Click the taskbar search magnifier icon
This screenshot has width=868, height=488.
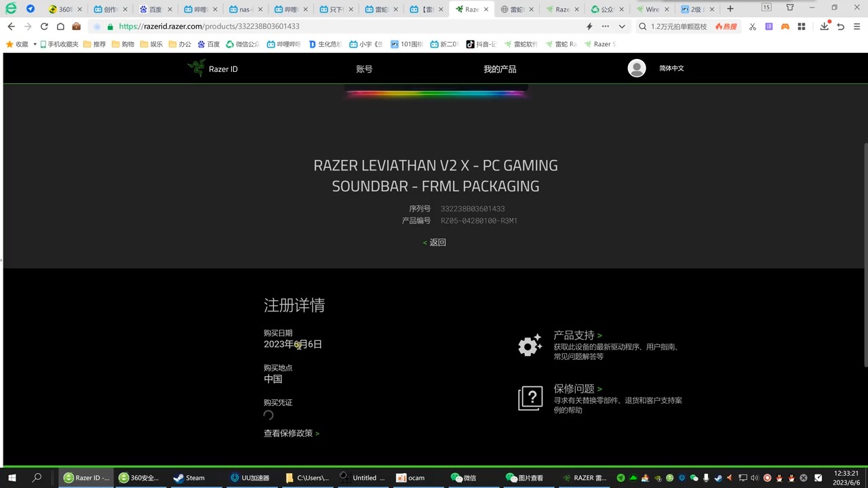pos(37,478)
